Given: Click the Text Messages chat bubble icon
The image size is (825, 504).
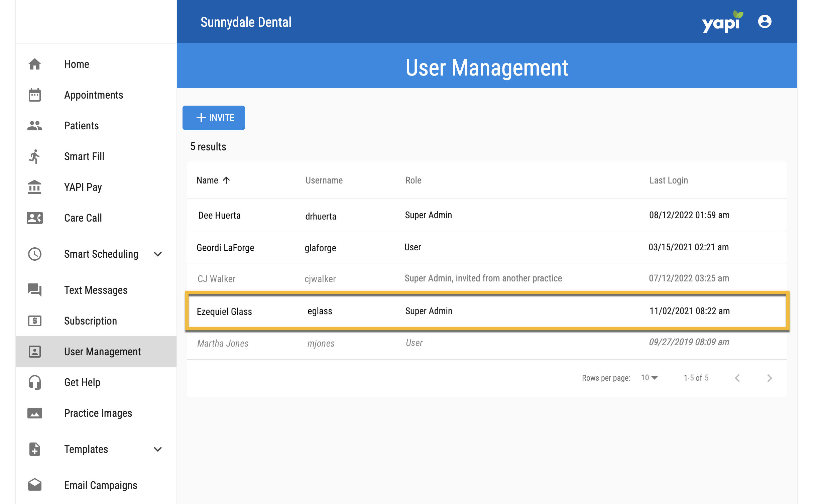Looking at the screenshot, I should coord(35,290).
